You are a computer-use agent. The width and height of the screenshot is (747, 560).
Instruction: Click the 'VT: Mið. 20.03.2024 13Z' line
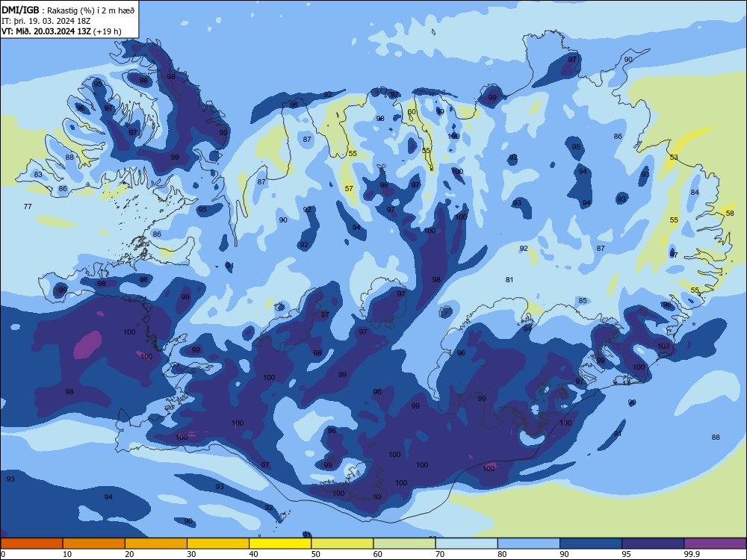61,31
